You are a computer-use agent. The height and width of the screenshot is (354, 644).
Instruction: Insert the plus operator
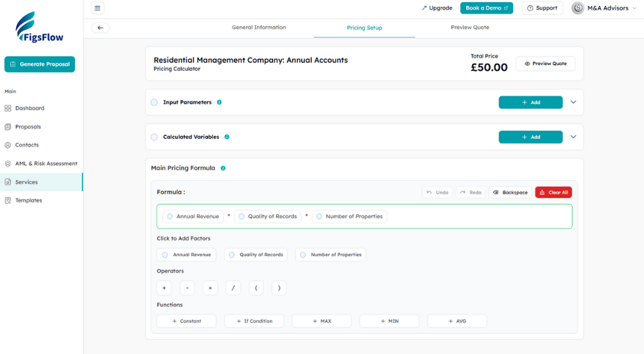164,288
